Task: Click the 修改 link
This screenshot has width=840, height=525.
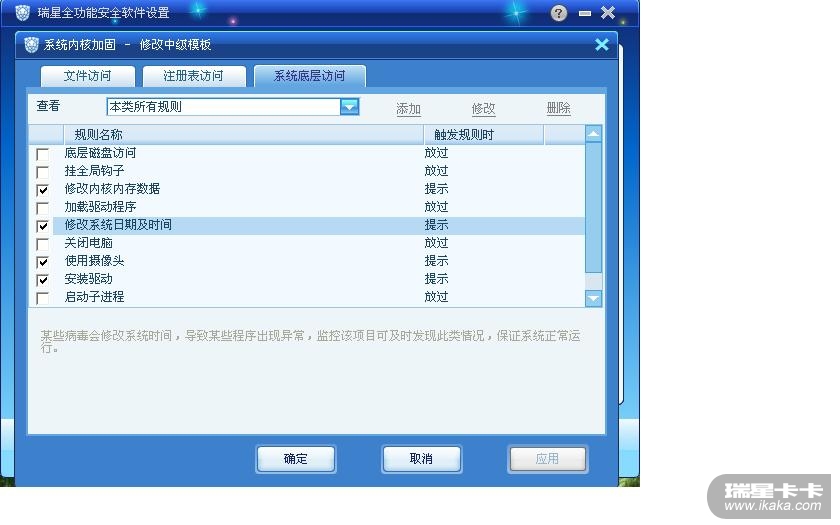Action: (483, 109)
